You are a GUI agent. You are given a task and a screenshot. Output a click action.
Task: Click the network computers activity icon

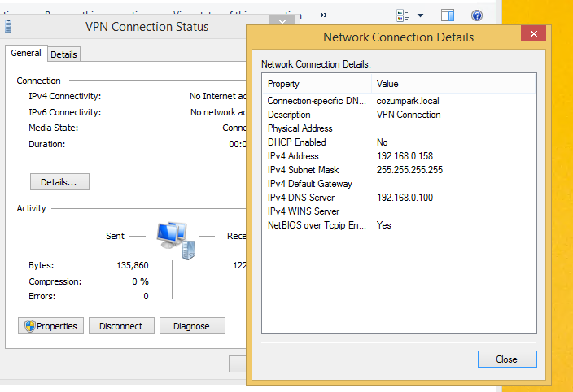coord(176,241)
